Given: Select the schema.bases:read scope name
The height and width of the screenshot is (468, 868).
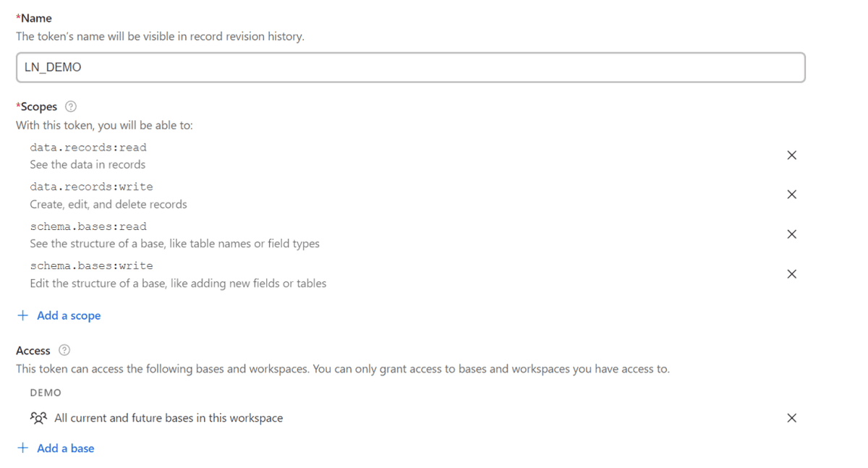Looking at the screenshot, I should [x=88, y=226].
